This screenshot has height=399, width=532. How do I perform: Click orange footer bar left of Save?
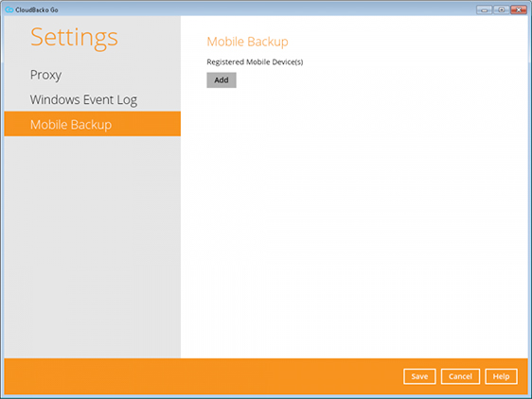coord(204,376)
